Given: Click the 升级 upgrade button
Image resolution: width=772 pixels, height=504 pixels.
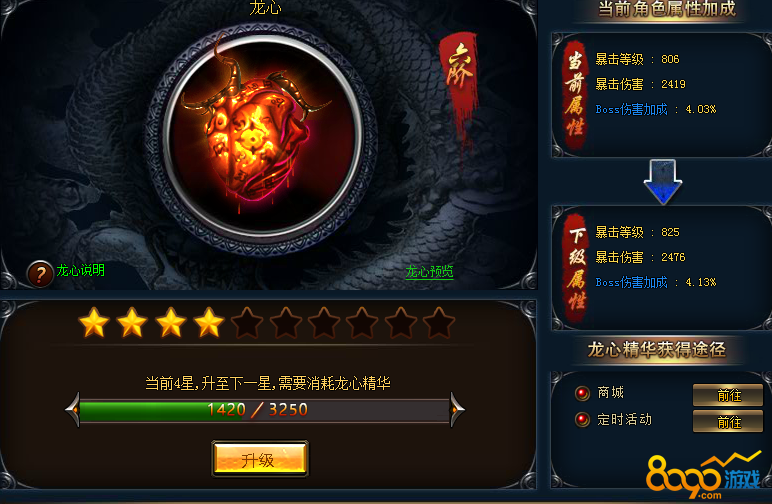Looking at the screenshot, I should (260, 459).
